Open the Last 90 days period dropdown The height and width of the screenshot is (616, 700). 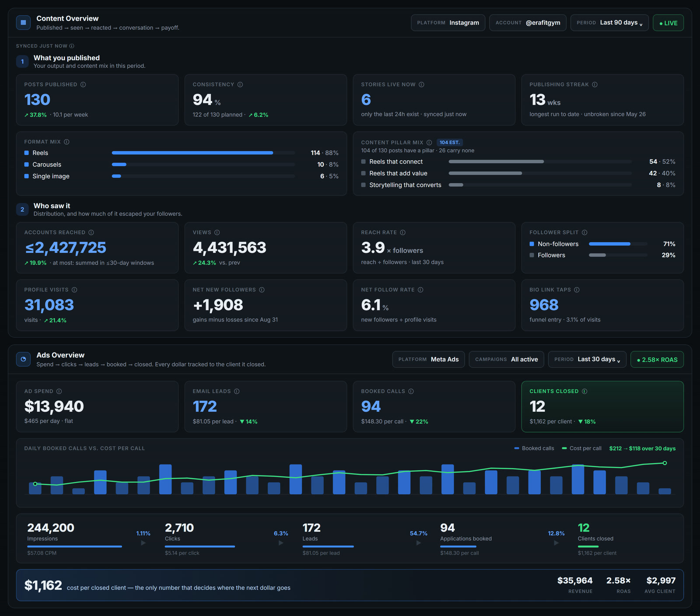point(609,23)
